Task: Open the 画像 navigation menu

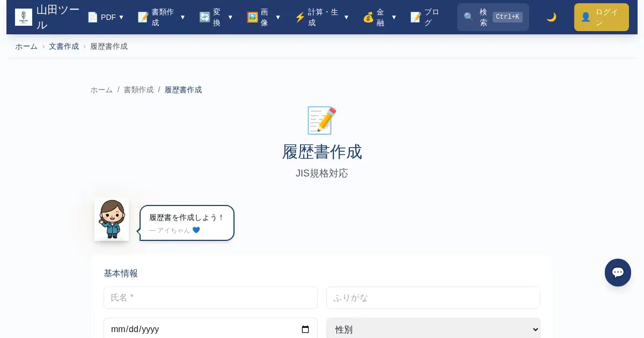Action: click(264, 17)
